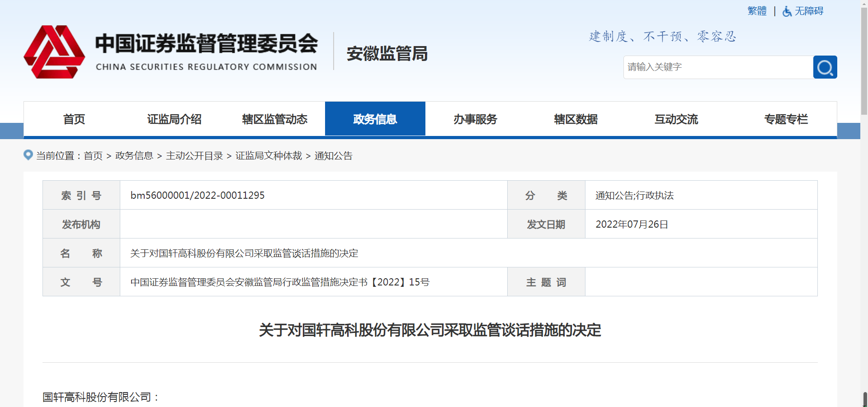Image resolution: width=868 pixels, height=407 pixels.
Task: Click index number bm56000001/2022-00011295
Action: 198,195
